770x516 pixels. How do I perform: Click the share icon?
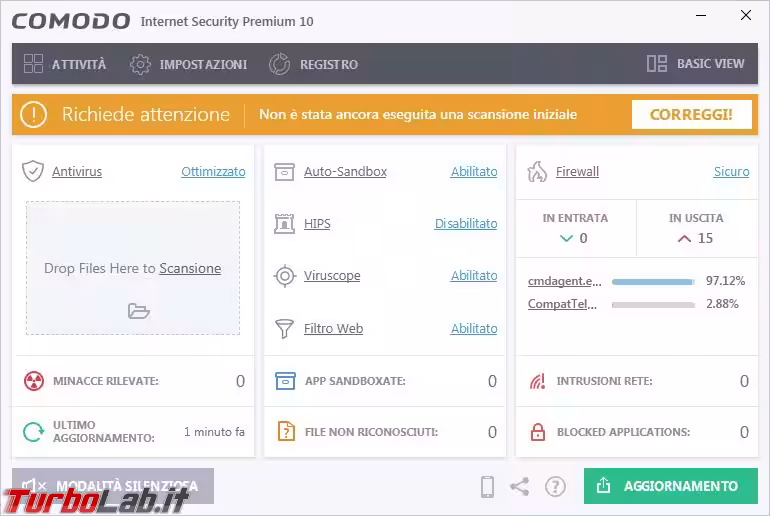coord(520,487)
